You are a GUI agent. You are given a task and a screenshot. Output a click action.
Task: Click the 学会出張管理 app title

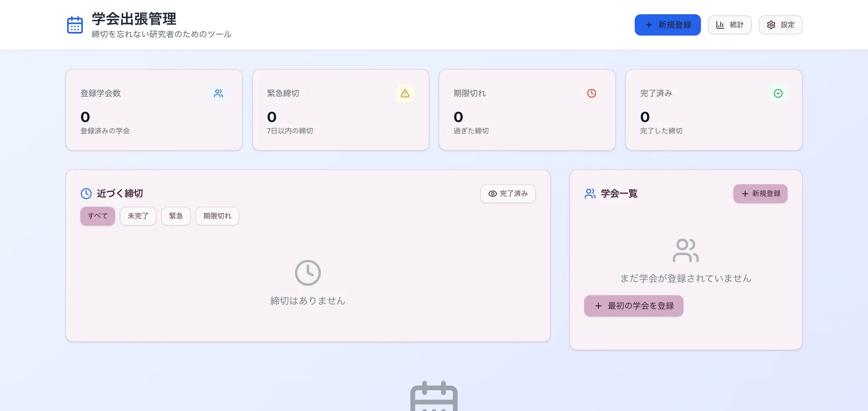(x=134, y=19)
